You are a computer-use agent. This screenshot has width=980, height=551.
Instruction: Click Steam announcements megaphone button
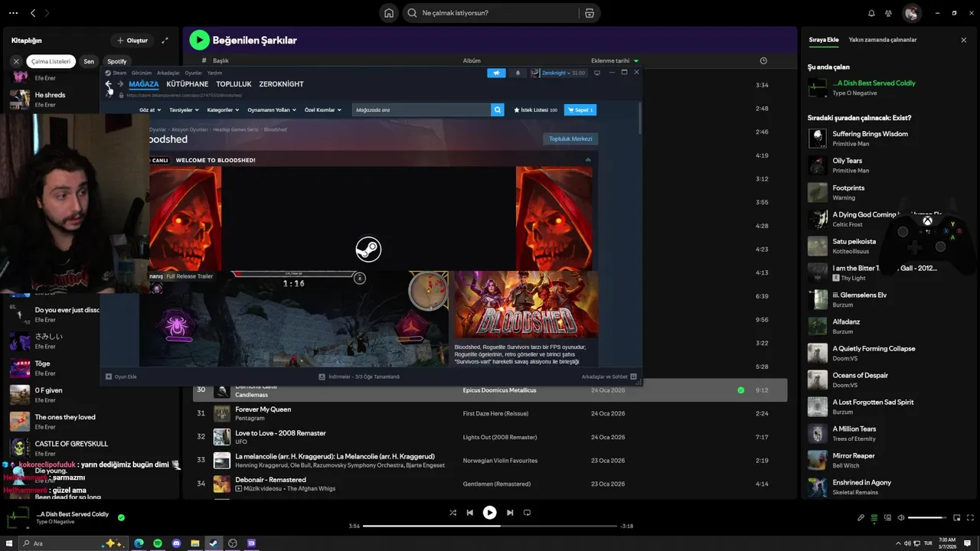496,73
